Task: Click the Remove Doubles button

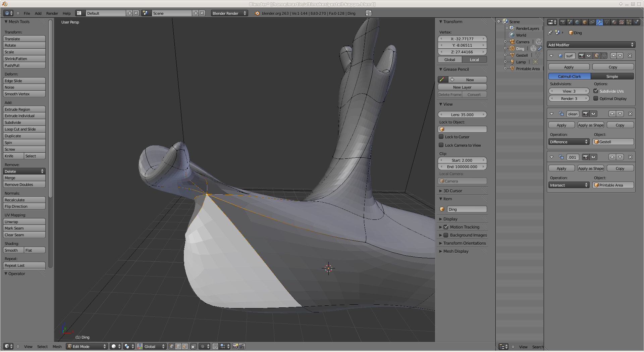Action: pyautogui.click(x=24, y=185)
